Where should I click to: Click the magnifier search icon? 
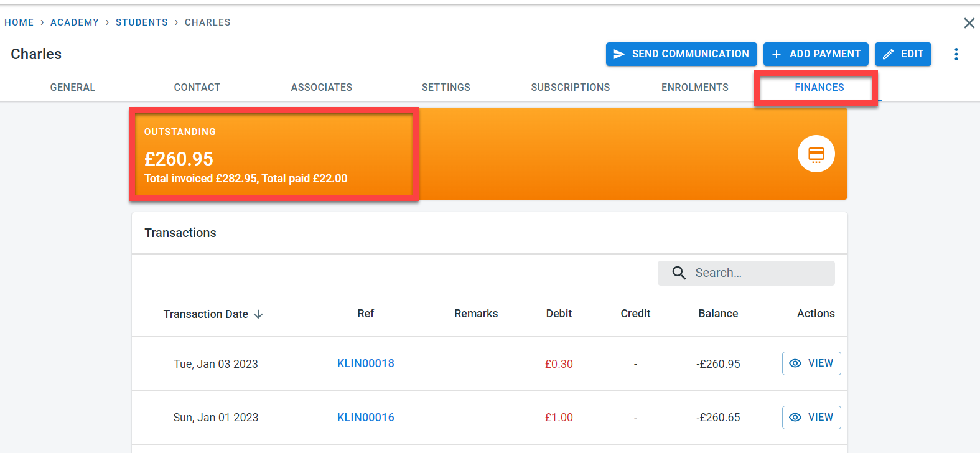[x=679, y=273]
